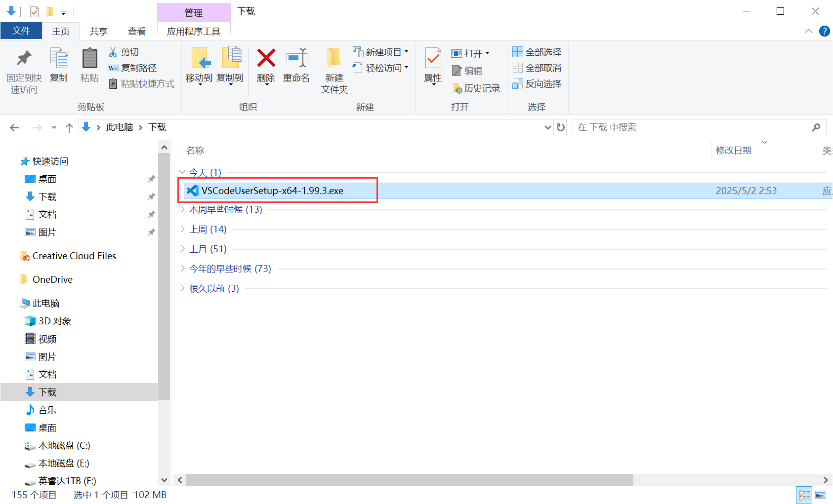Click the search magnifier icon
Image resolution: width=833 pixels, height=504 pixels.
click(x=816, y=127)
